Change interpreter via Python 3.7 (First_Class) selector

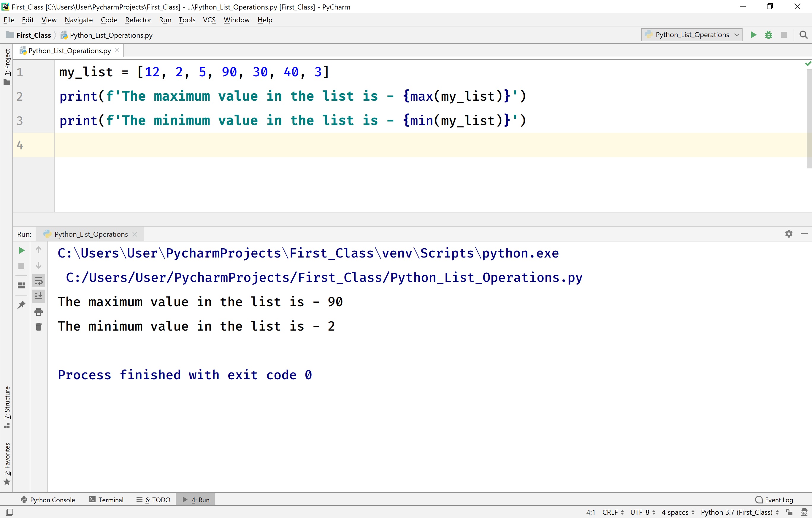tap(737, 512)
